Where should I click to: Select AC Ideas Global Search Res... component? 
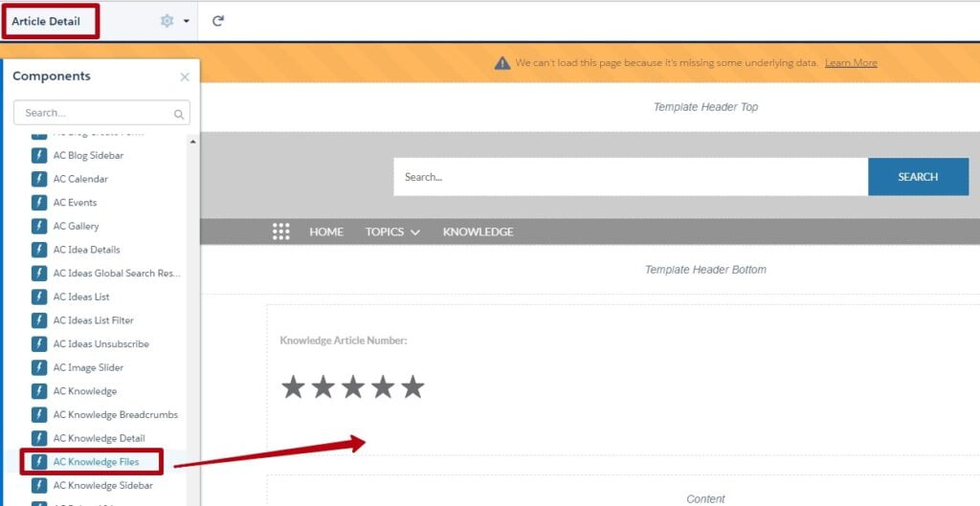pos(117,274)
